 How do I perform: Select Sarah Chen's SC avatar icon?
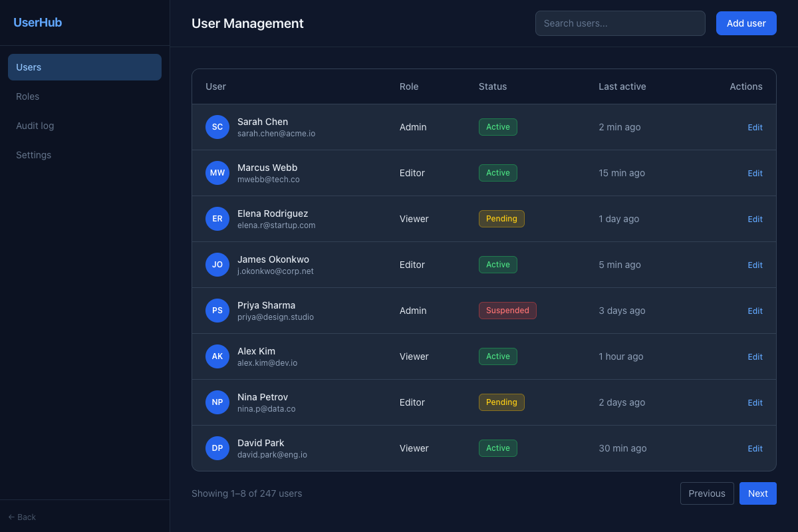[x=217, y=127]
